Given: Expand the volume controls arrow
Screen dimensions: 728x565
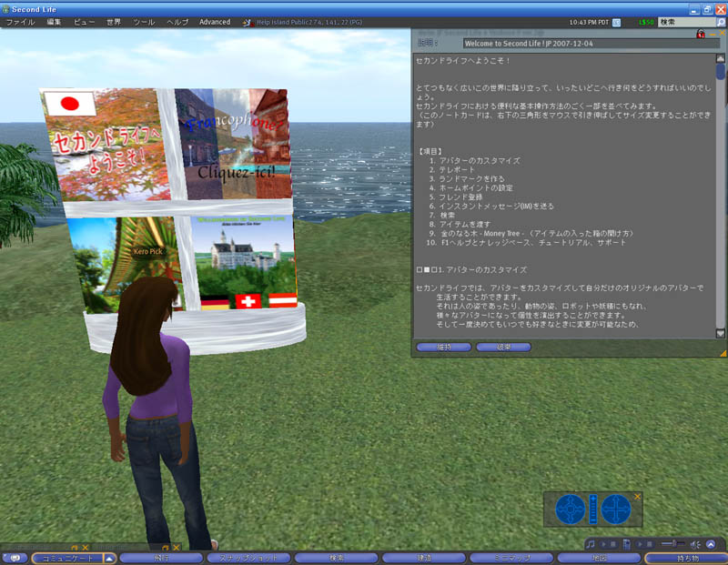Looking at the screenshot, I should [711, 544].
